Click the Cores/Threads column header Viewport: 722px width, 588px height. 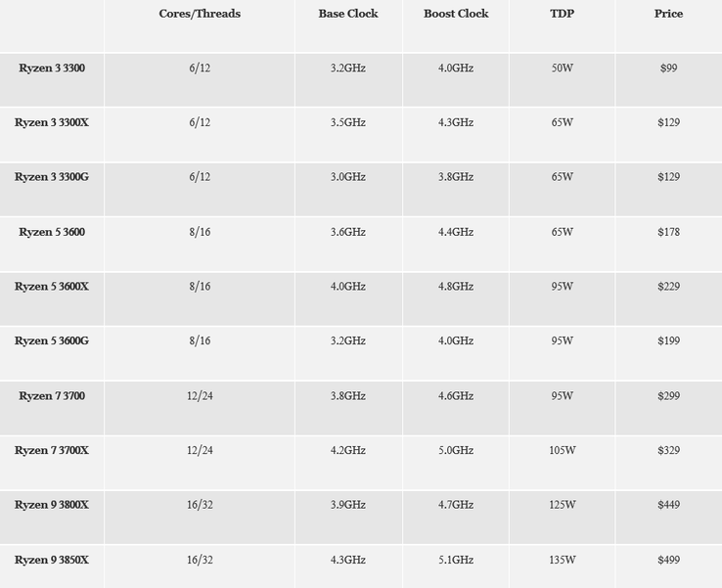pyautogui.click(x=200, y=14)
